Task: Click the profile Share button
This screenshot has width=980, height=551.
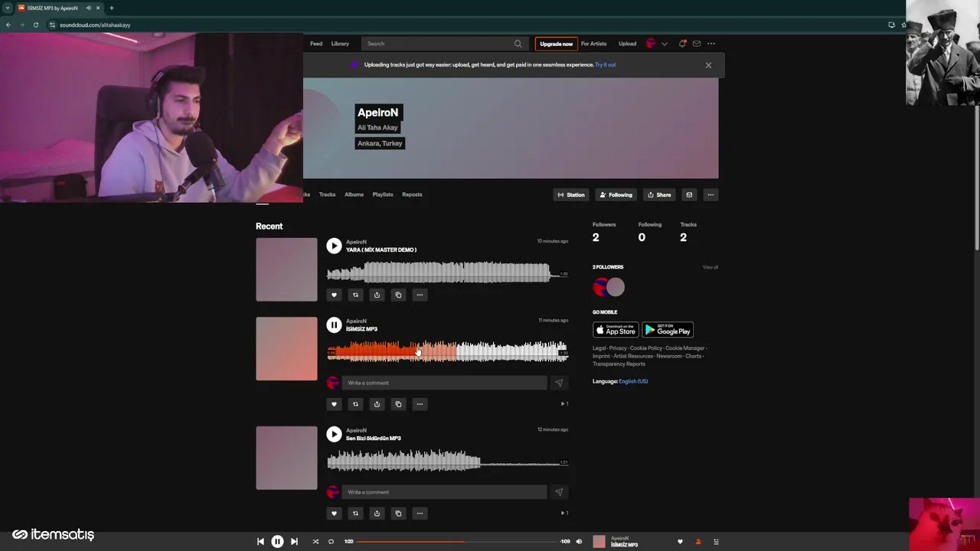Action: [659, 195]
